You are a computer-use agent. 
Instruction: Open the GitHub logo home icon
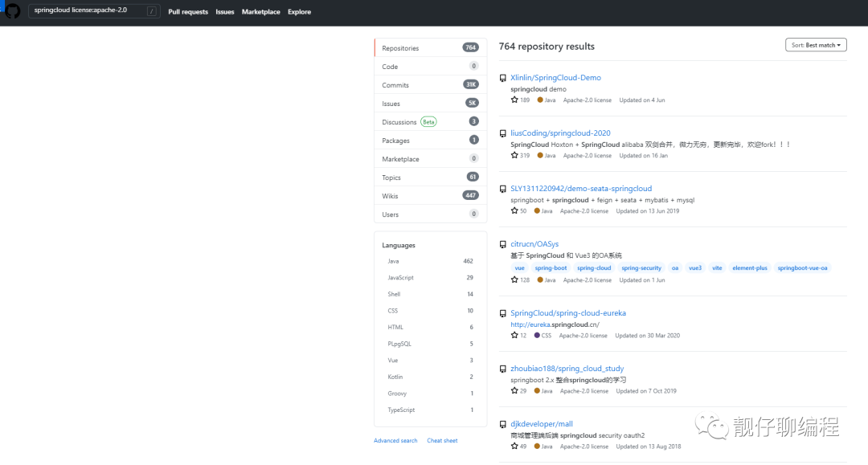[x=12, y=10]
